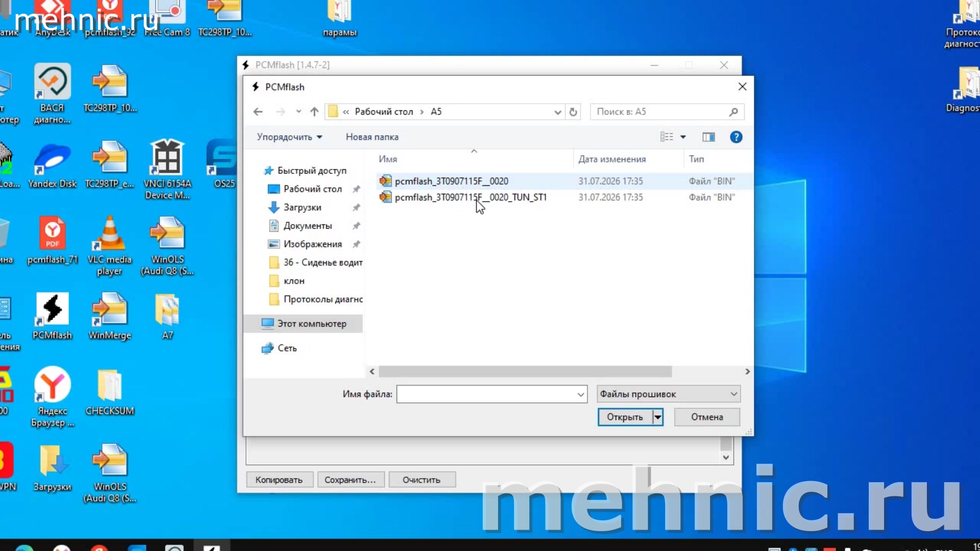Open the Yandex Disk desktop icon
The image size is (980, 551).
pyautogui.click(x=53, y=165)
